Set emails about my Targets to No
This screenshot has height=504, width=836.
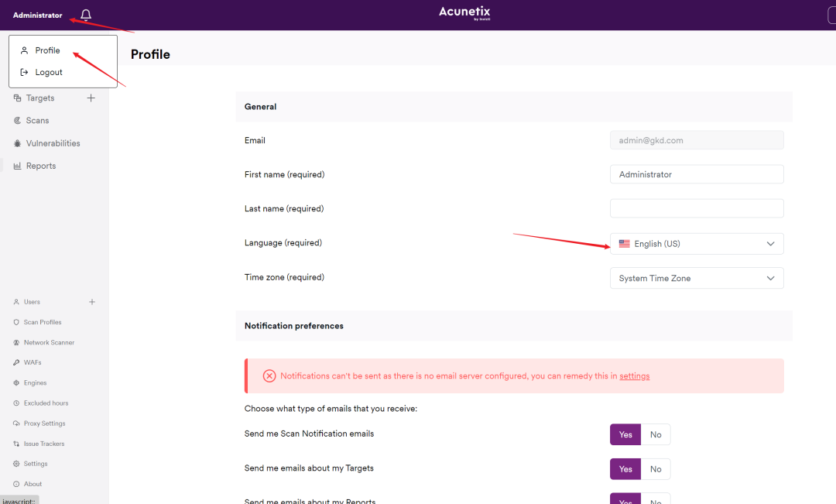pyautogui.click(x=656, y=469)
